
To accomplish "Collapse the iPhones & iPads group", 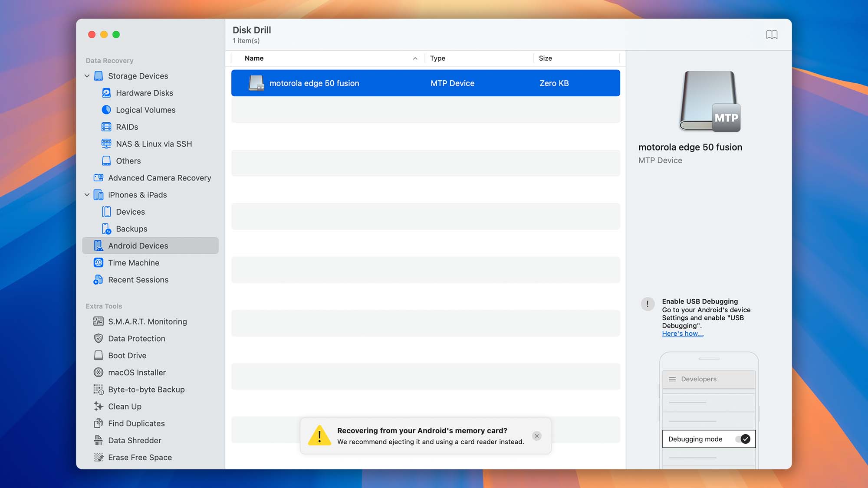I will pyautogui.click(x=87, y=195).
